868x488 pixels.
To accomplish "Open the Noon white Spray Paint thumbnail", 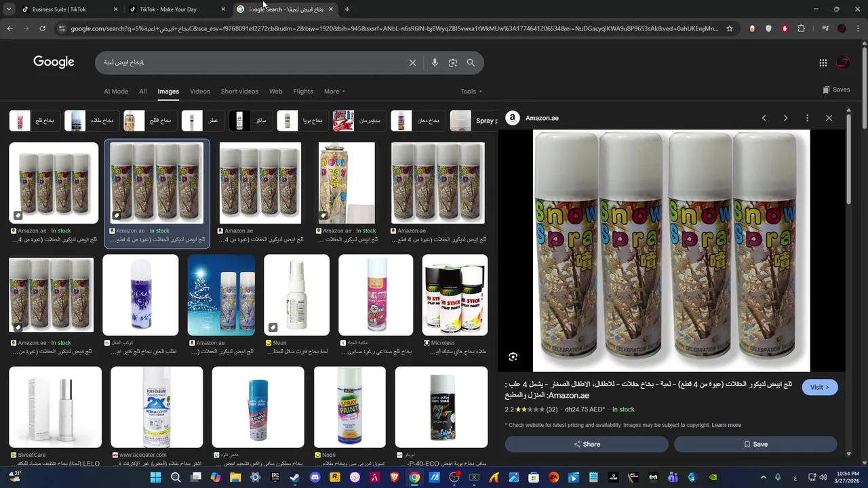I will [350, 407].
